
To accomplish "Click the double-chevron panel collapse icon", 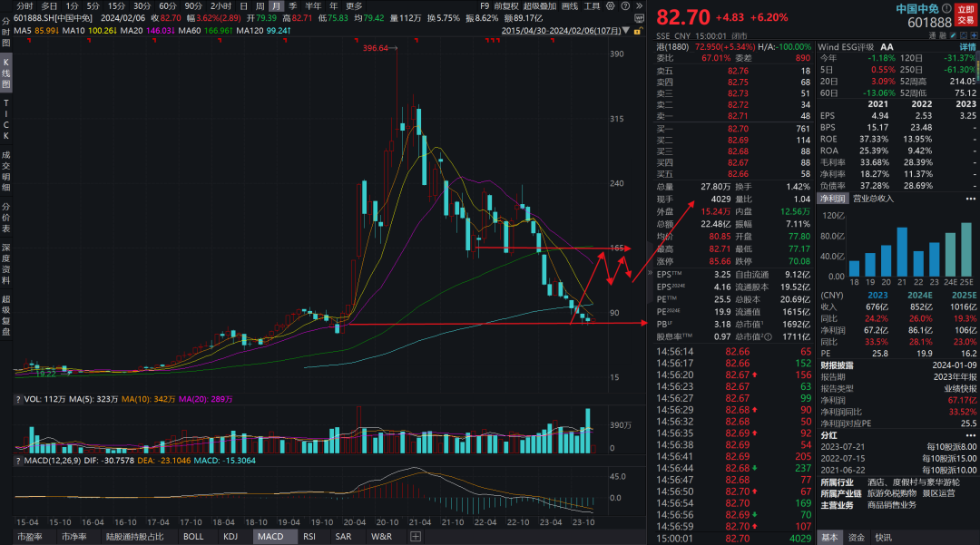I will coord(639,5).
